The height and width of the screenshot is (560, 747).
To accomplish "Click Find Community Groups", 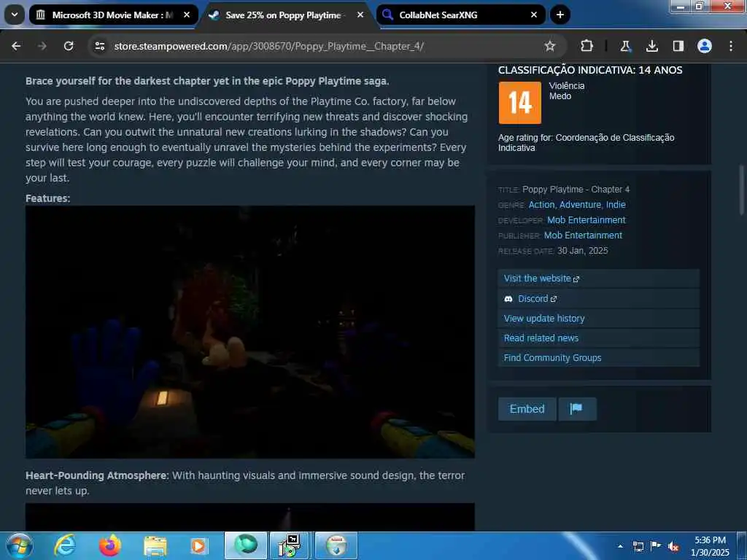I will (598, 357).
